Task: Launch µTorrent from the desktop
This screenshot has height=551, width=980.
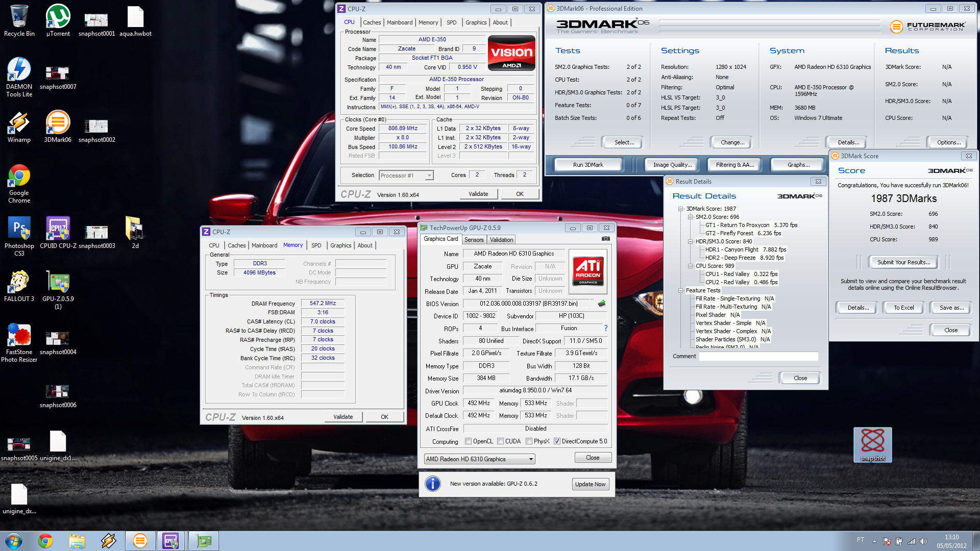Action: [58, 20]
